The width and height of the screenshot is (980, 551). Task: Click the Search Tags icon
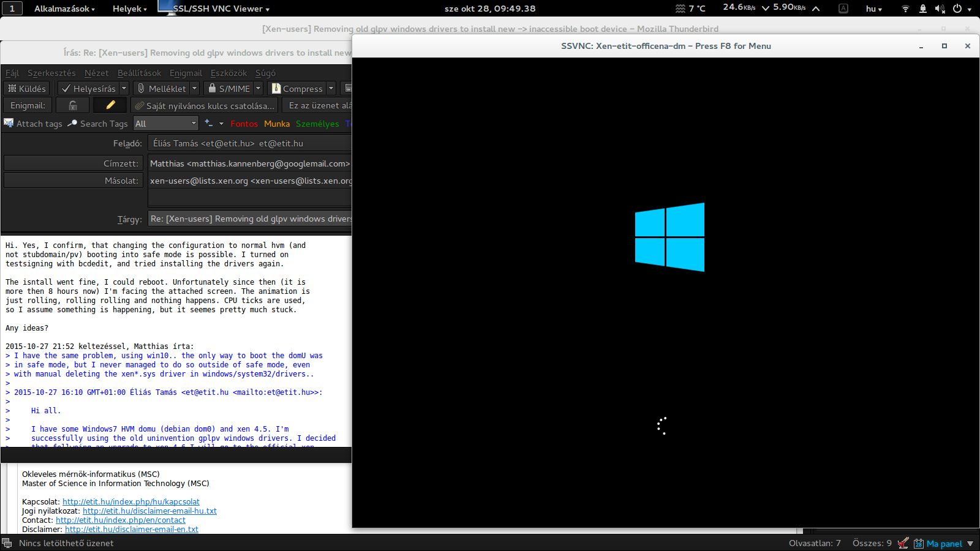coord(72,123)
